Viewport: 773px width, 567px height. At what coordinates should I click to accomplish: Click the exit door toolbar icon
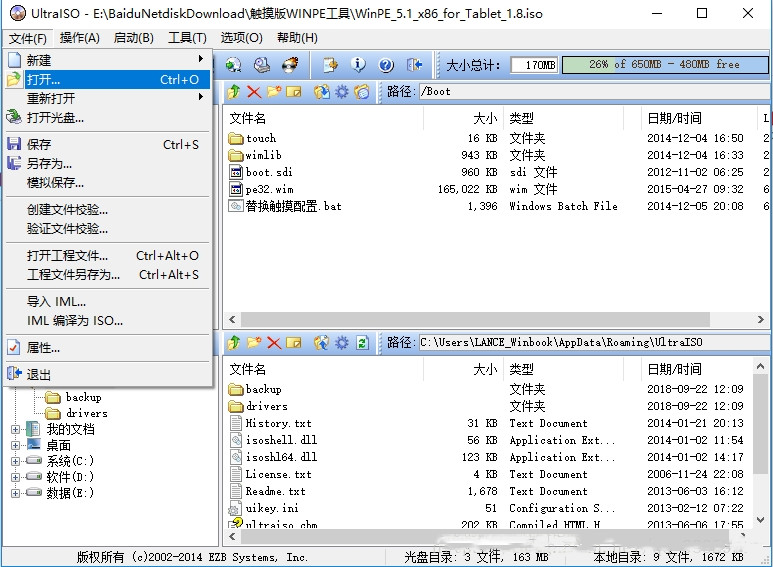(414, 65)
